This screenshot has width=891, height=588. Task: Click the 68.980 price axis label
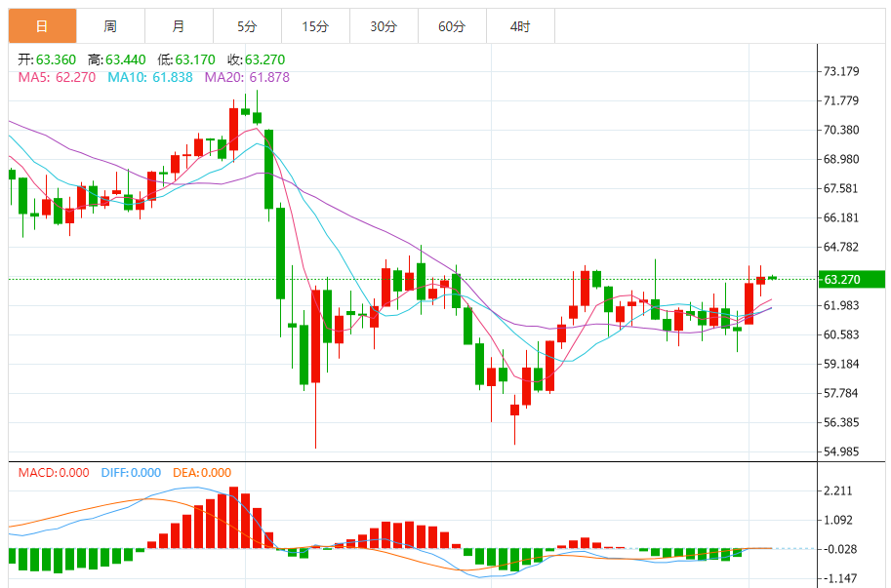coord(841,160)
